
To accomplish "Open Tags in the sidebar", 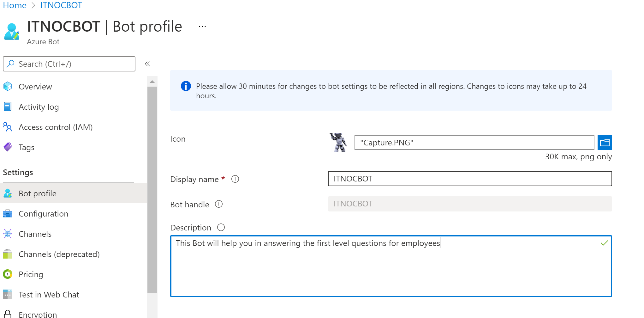I will click(26, 147).
